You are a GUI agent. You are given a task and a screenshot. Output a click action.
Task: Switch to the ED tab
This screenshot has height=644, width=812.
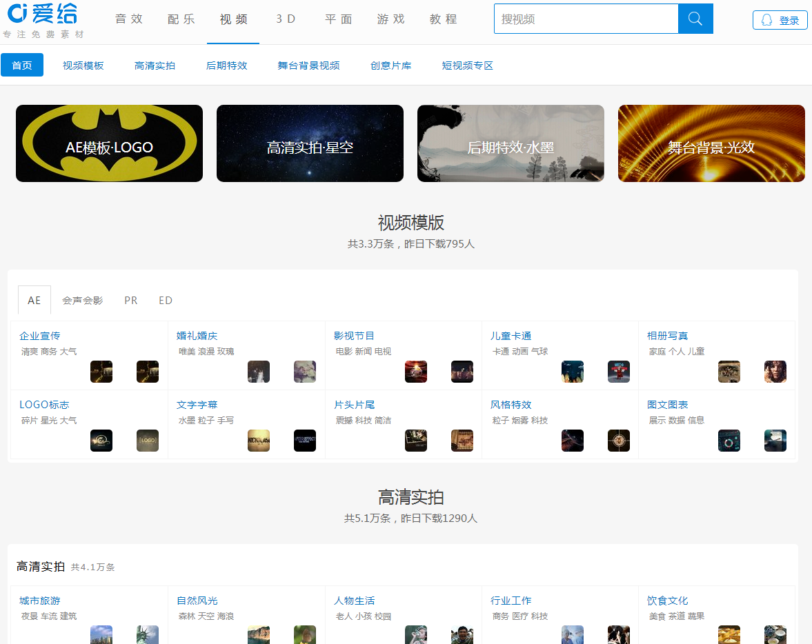(x=166, y=300)
